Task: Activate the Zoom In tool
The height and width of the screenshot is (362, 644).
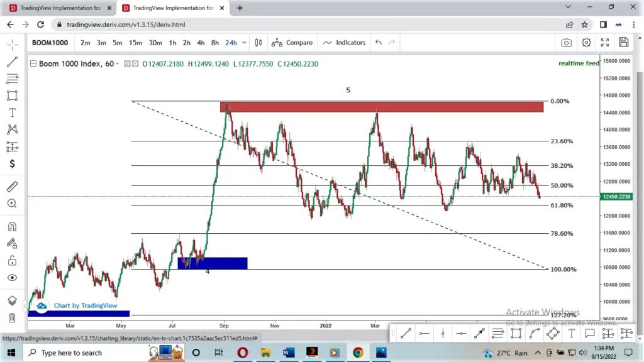Action: (13, 204)
